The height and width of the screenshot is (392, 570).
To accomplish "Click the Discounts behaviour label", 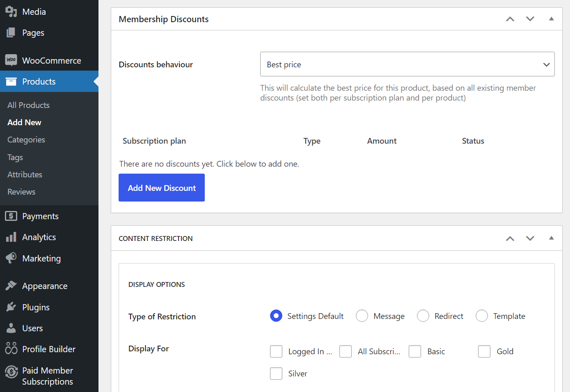I will (156, 64).
